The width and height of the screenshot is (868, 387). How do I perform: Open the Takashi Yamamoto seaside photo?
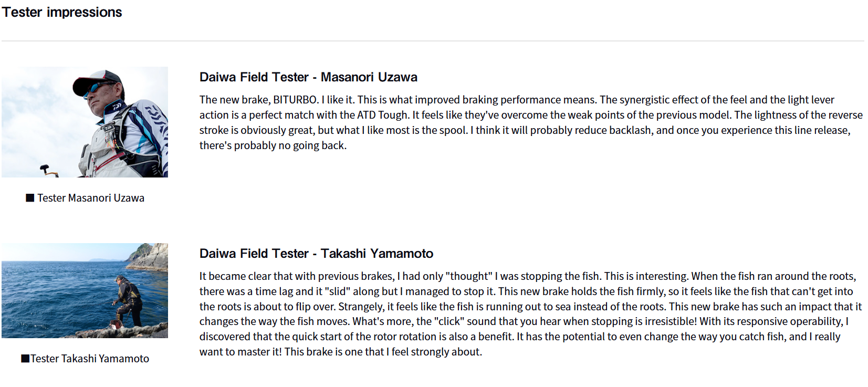coord(85,290)
